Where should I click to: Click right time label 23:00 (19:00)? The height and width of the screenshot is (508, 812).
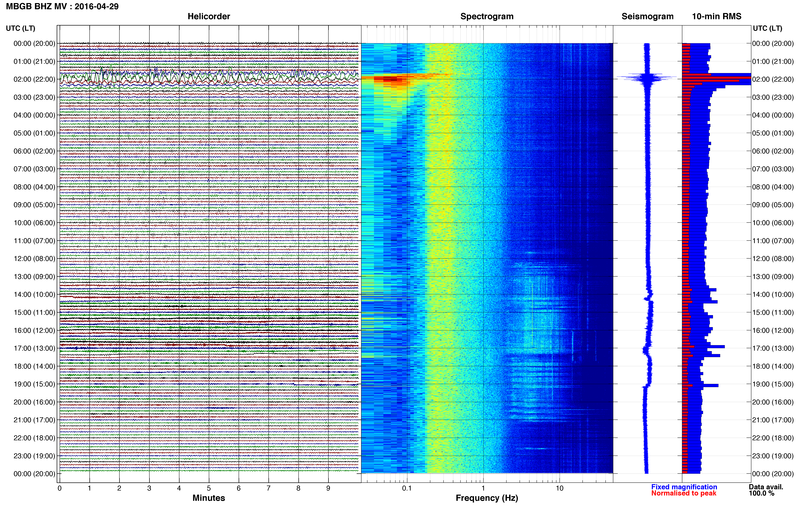[x=773, y=456]
